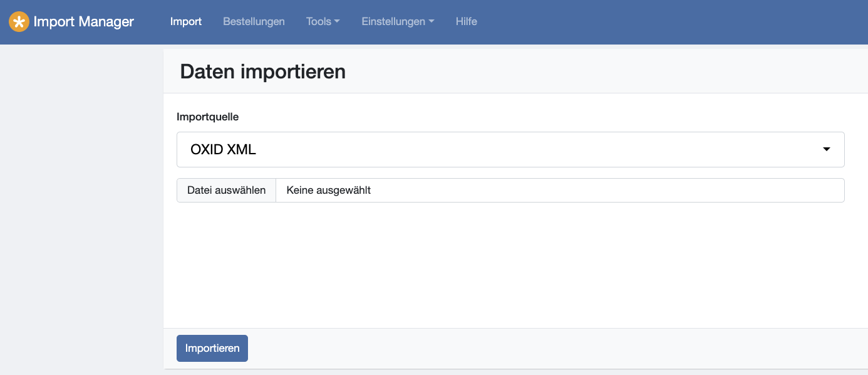Click the Datei auswählen file button
This screenshot has height=375, width=868.
226,190
